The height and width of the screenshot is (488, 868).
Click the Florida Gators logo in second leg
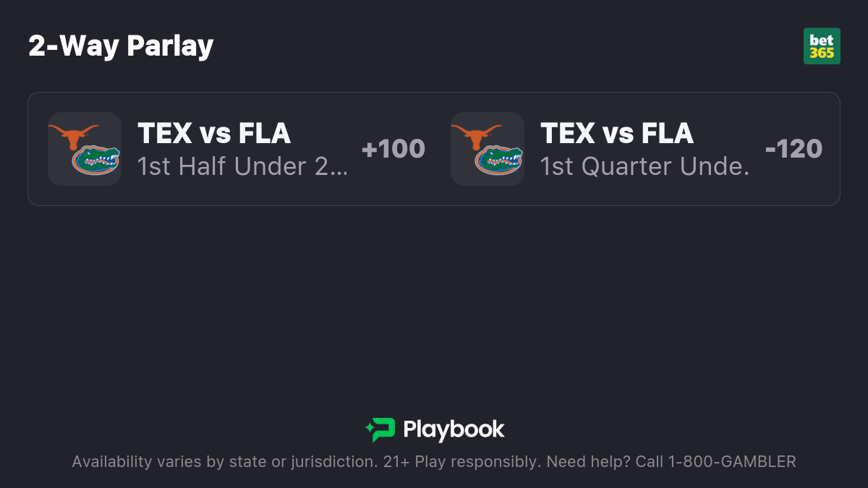pyautogui.click(x=498, y=160)
